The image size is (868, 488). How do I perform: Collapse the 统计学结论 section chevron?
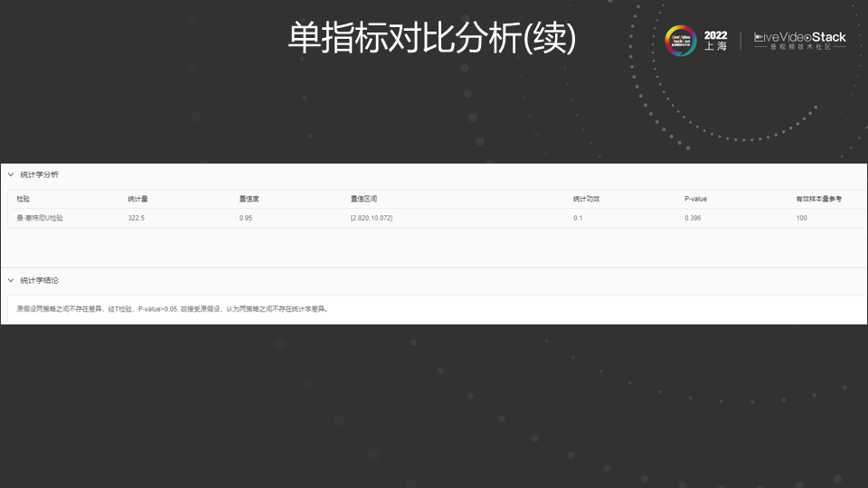[x=11, y=281]
